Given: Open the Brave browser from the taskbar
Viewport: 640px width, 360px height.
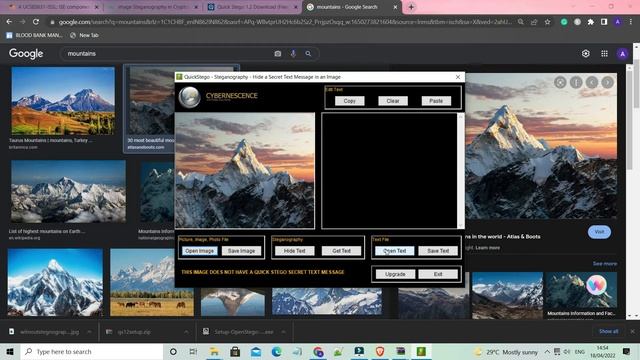Looking at the screenshot, I should (380, 351).
